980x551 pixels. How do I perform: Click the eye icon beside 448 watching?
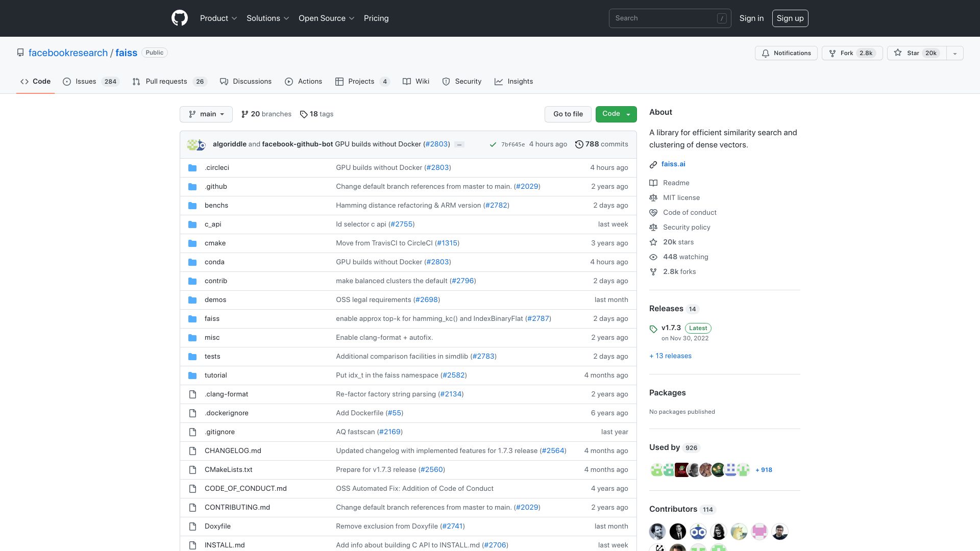653,257
